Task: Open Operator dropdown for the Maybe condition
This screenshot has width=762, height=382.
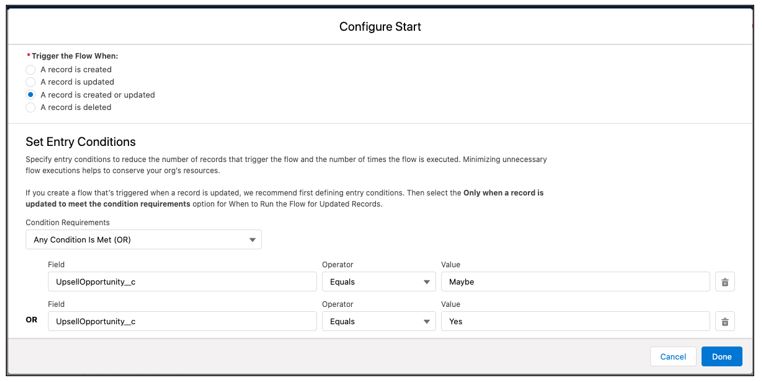Action: point(379,282)
